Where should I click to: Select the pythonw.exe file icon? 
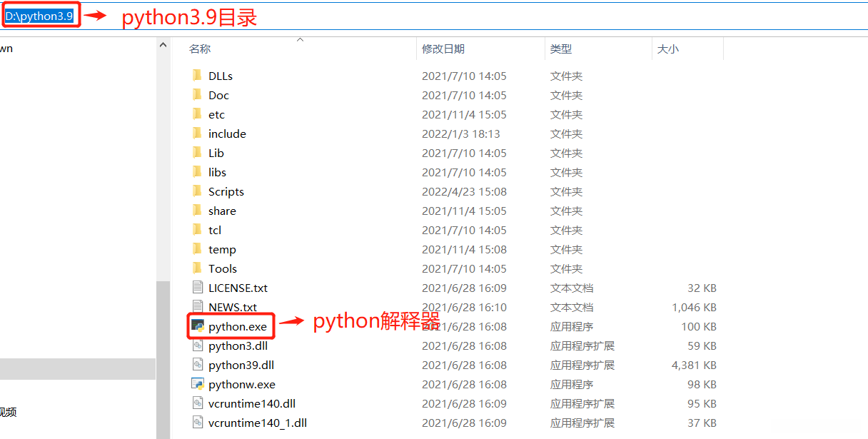click(x=198, y=384)
